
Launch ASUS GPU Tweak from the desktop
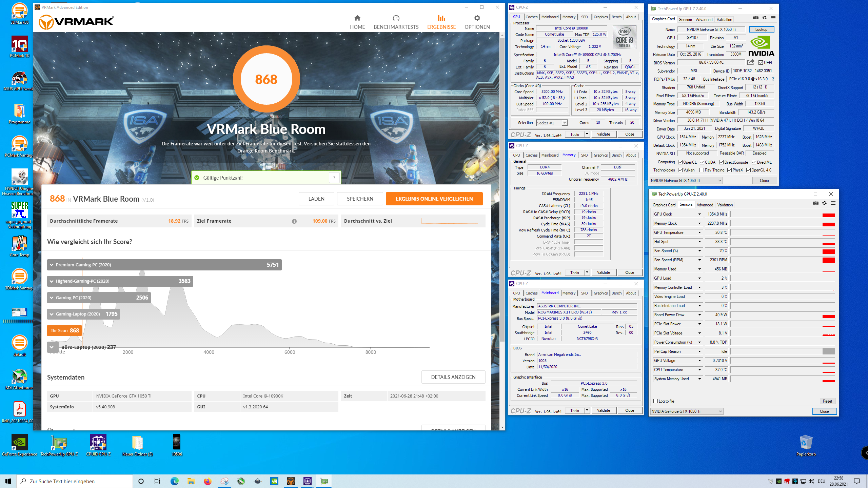tap(19, 80)
